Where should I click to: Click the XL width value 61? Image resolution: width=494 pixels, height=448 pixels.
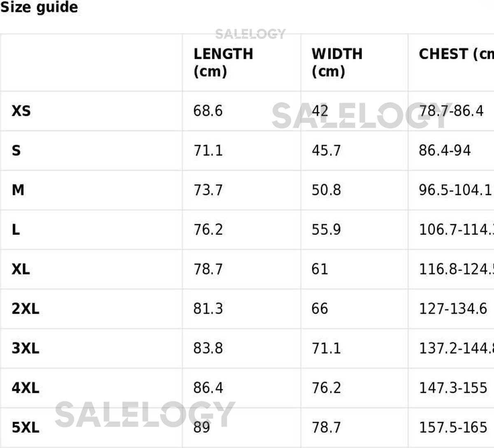coord(320,269)
